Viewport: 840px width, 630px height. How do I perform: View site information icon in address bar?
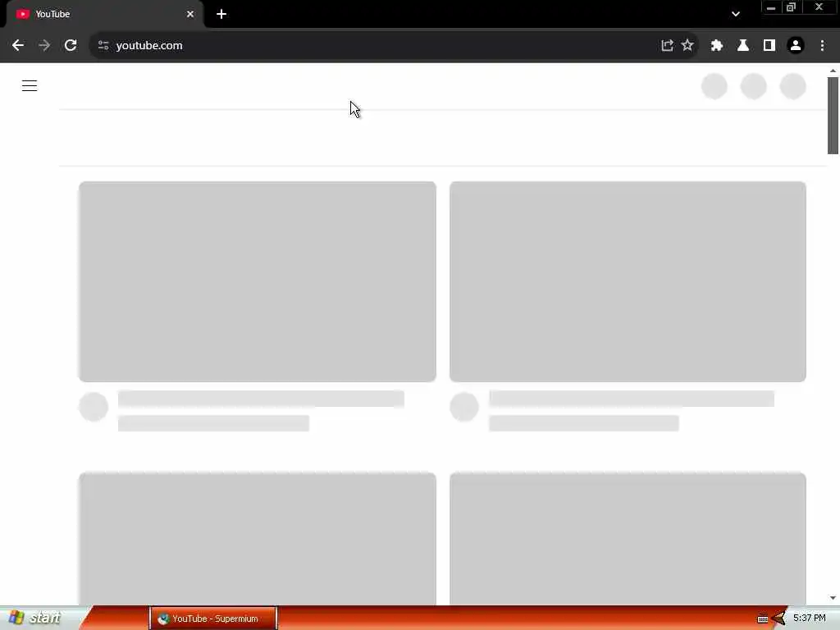[x=103, y=46]
